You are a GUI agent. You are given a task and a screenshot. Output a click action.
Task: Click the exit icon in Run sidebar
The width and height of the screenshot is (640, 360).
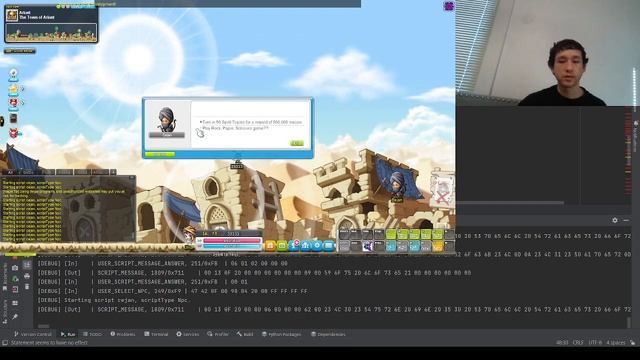coord(15,289)
